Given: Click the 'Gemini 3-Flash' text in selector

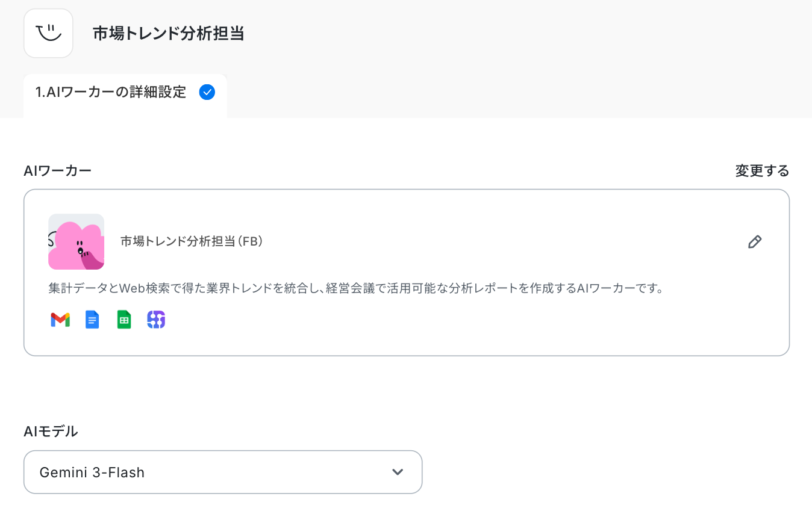Looking at the screenshot, I should point(92,472).
